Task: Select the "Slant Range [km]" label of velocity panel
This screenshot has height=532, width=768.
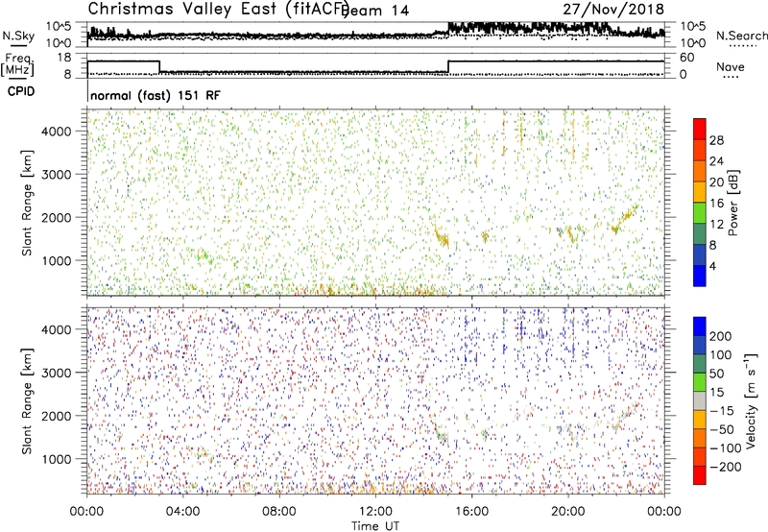Action: [27, 401]
